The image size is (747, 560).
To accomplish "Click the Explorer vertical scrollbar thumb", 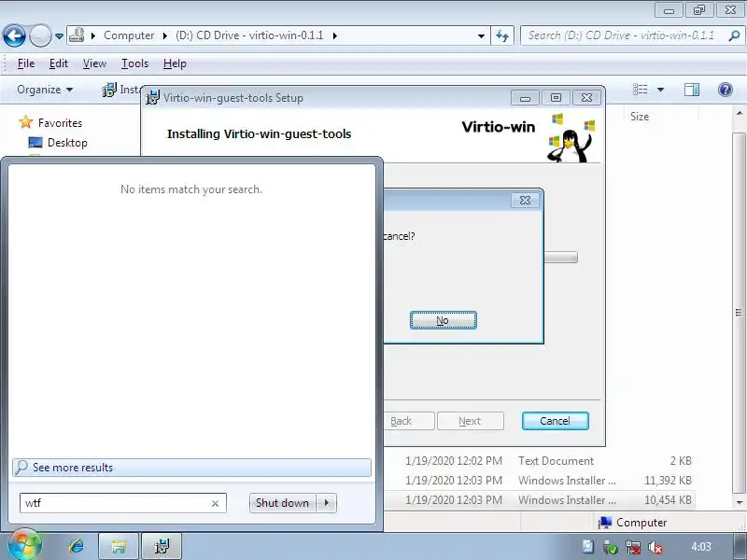I will (739, 312).
